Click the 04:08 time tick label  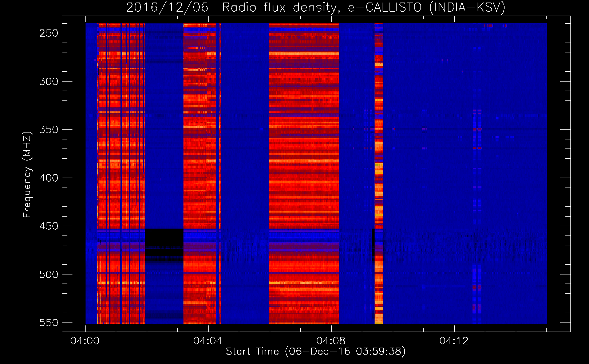click(x=331, y=341)
